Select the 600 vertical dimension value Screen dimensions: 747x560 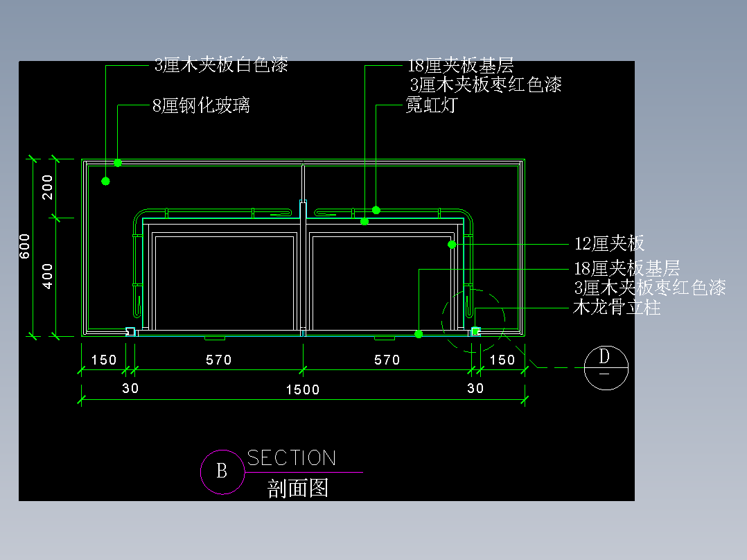coord(25,247)
